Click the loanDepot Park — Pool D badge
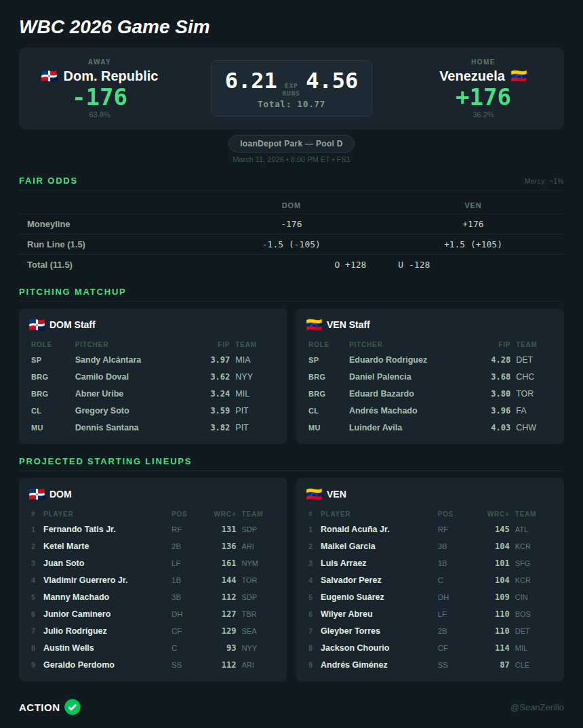Viewport: 583px width, 728px height. [x=291, y=144]
